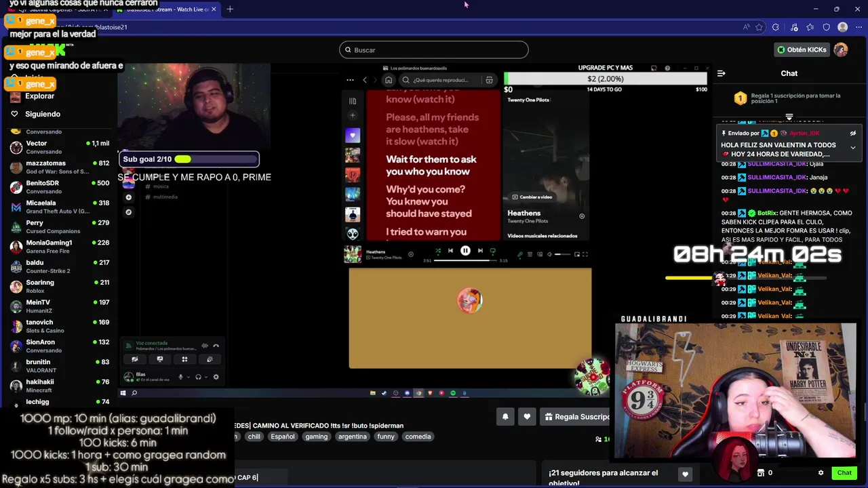Toggle Spotify lyrics microphone icon
Image resolution: width=868 pixels, height=488 pixels.
pos(520,254)
